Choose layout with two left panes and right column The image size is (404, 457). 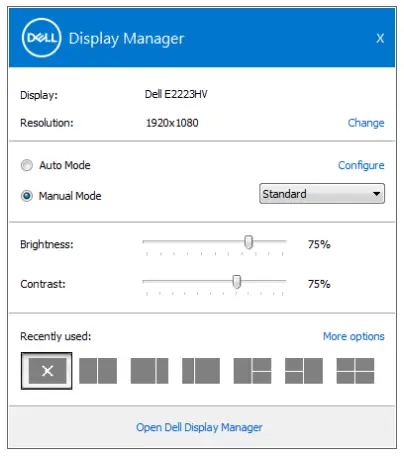pos(304,371)
